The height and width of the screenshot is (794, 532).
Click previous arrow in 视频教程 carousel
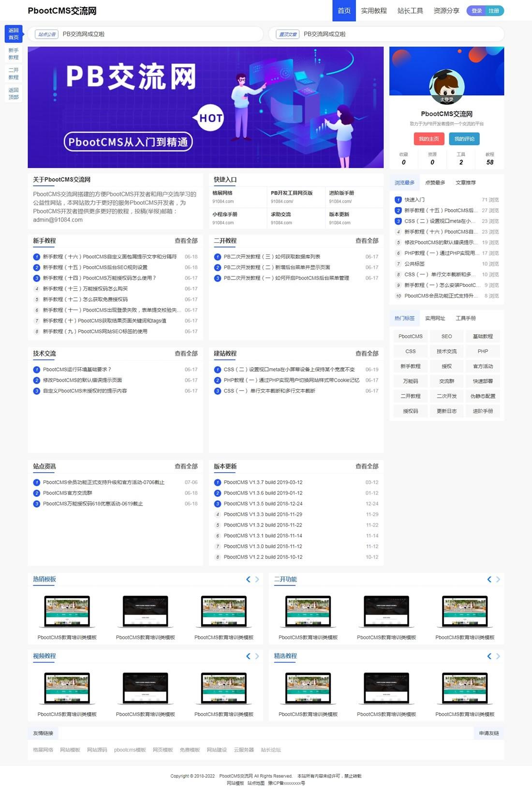coord(248,656)
